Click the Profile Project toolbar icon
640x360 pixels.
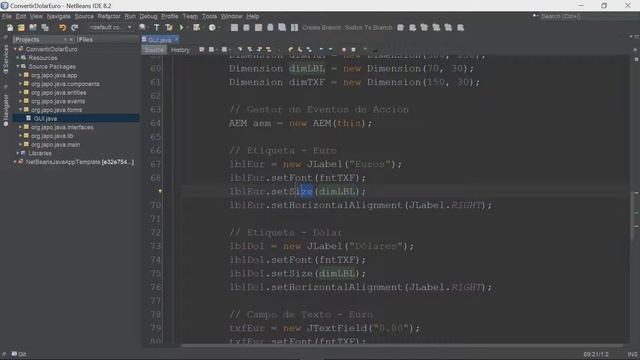click(x=212, y=28)
